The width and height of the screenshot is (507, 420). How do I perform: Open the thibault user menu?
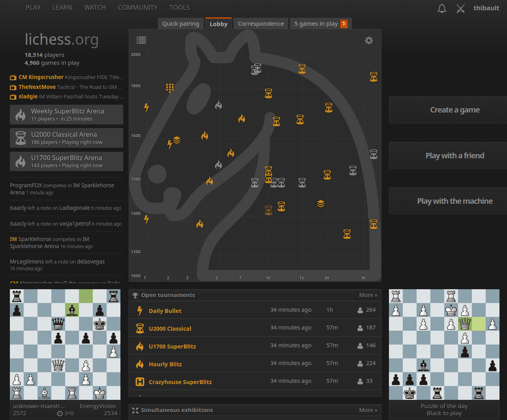486,8
